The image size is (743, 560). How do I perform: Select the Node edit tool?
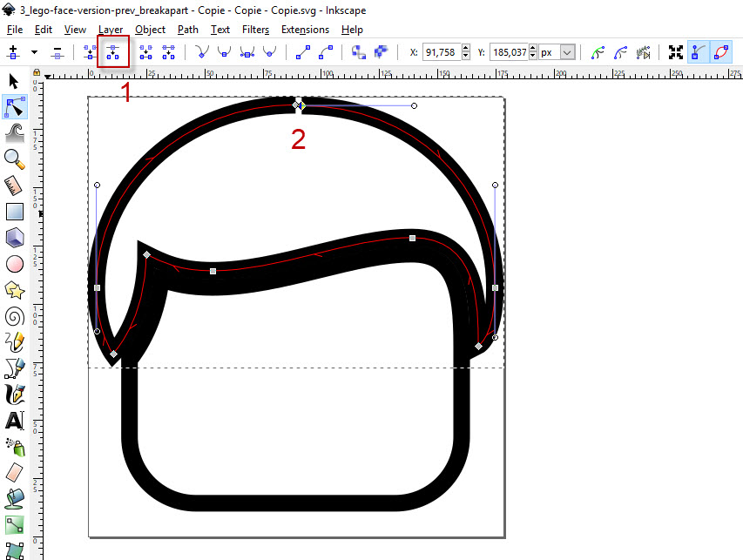click(x=15, y=107)
